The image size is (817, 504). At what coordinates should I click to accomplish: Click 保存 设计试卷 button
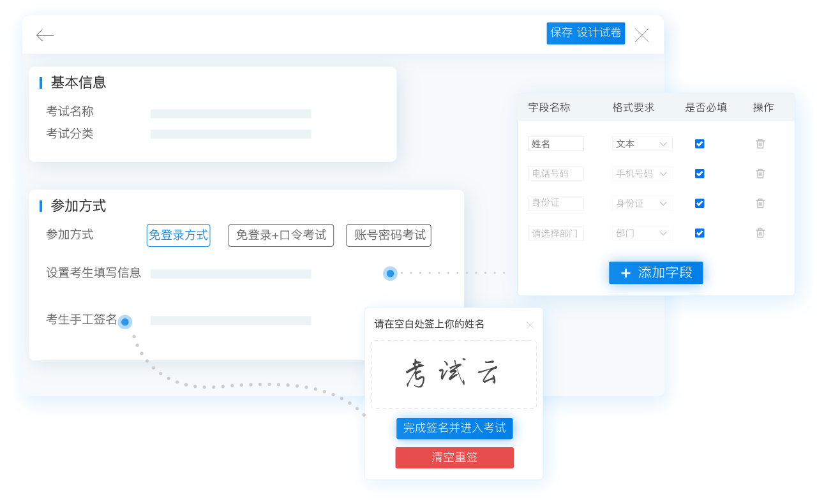click(585, 33)
